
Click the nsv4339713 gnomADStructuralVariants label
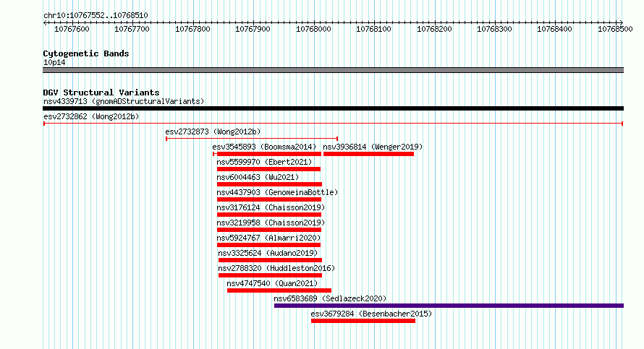tap(124, 101)
